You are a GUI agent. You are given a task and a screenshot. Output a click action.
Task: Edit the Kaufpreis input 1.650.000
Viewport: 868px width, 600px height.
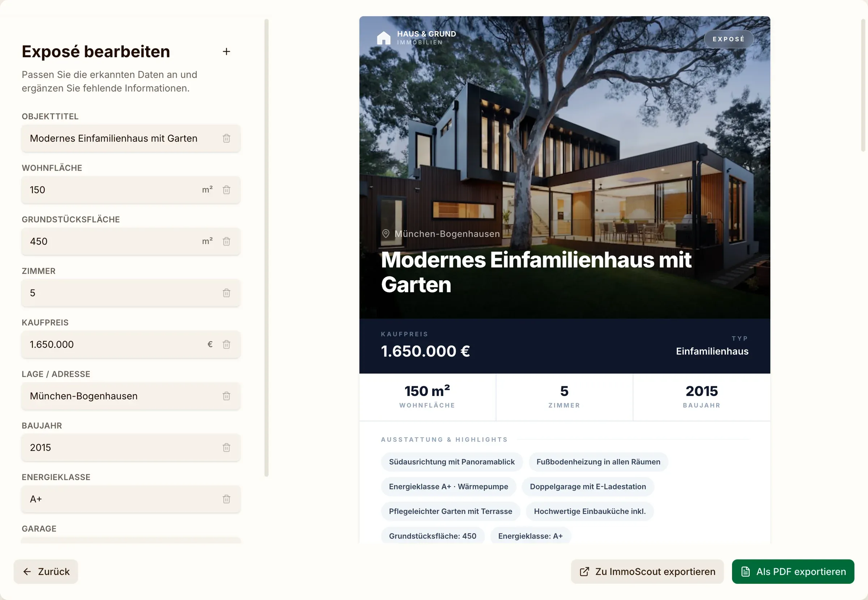tap(131, 344)
